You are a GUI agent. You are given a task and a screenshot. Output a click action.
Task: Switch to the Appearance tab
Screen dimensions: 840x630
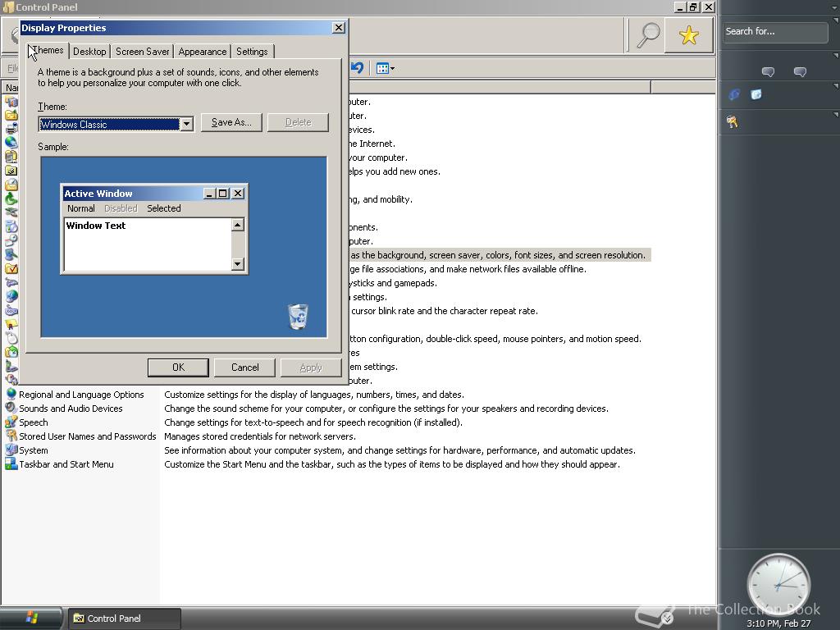pyautogui.click(x=203, y=52)
